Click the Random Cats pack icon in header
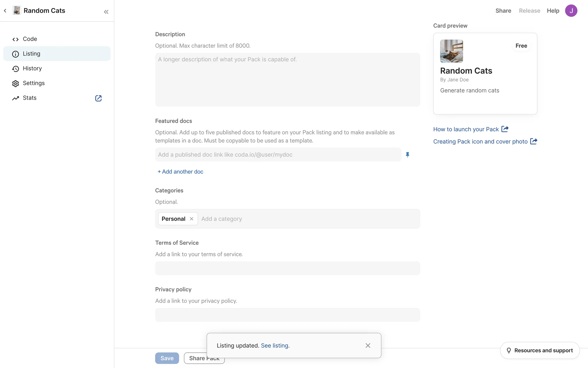This screenshot has width=588, height=368. [x=17, y=10]
